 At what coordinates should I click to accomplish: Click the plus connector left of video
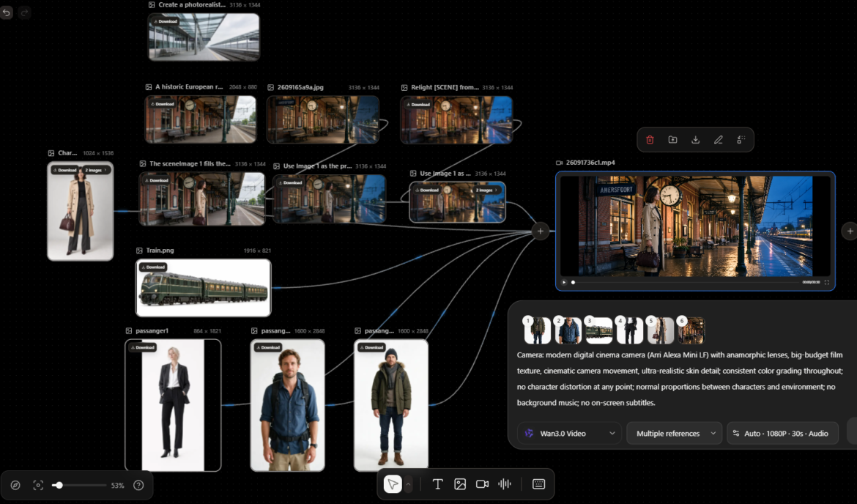click(x=540, y=231)
